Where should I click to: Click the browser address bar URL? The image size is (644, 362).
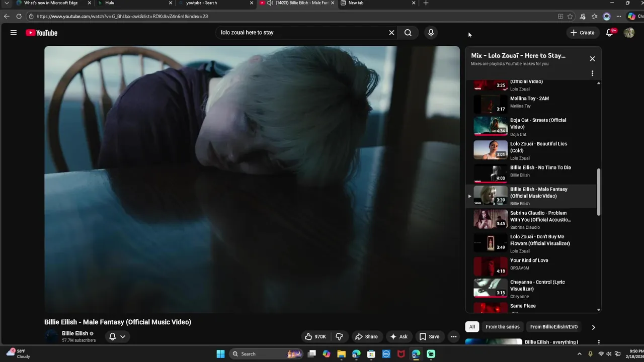(122, 16)
